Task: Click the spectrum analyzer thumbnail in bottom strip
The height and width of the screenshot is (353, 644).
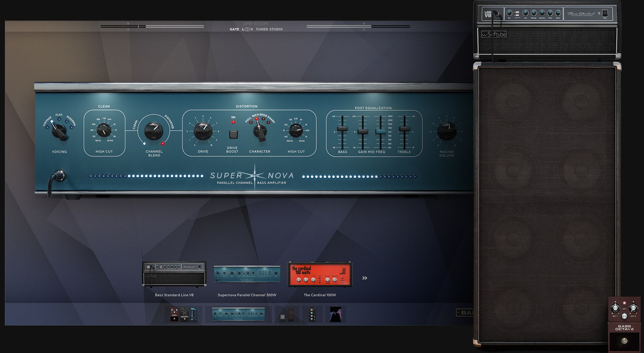Action: coord(335,314)
